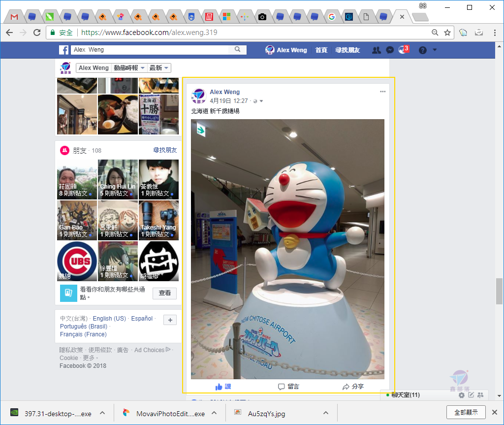Click the comment (留言) button on the post

click(288, 387)
